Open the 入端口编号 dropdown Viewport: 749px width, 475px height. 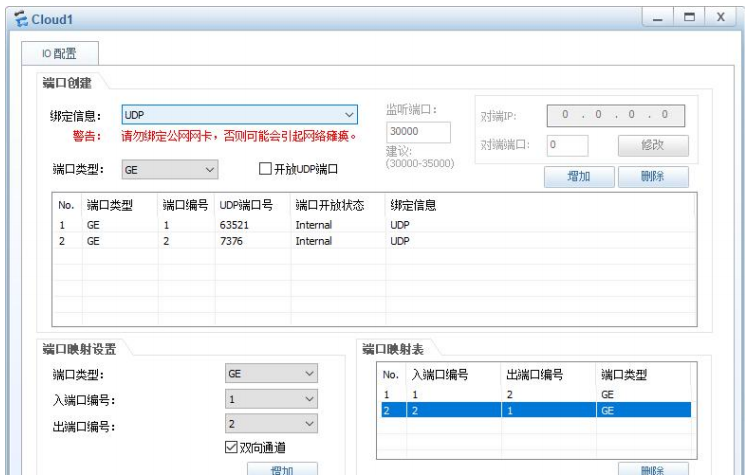click(x=271, y=399)
